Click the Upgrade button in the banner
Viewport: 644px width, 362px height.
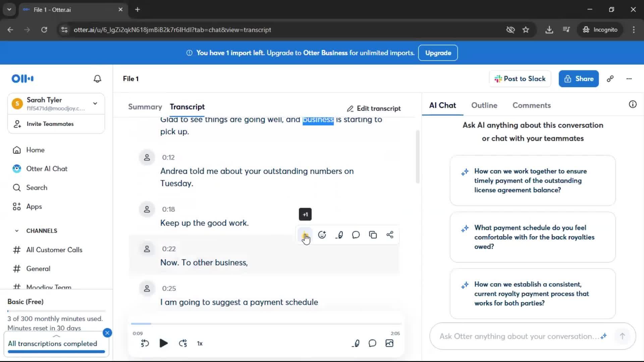[x=438, y=53]
